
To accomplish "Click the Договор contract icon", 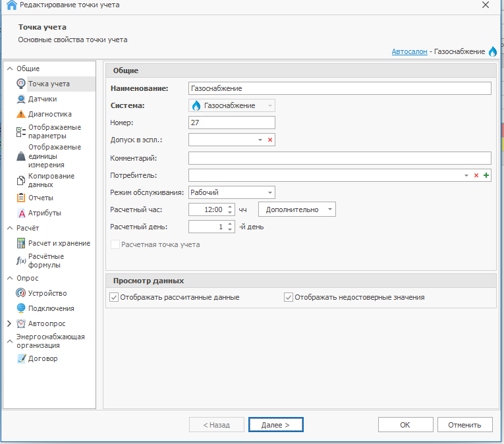I will click(21, 358).
